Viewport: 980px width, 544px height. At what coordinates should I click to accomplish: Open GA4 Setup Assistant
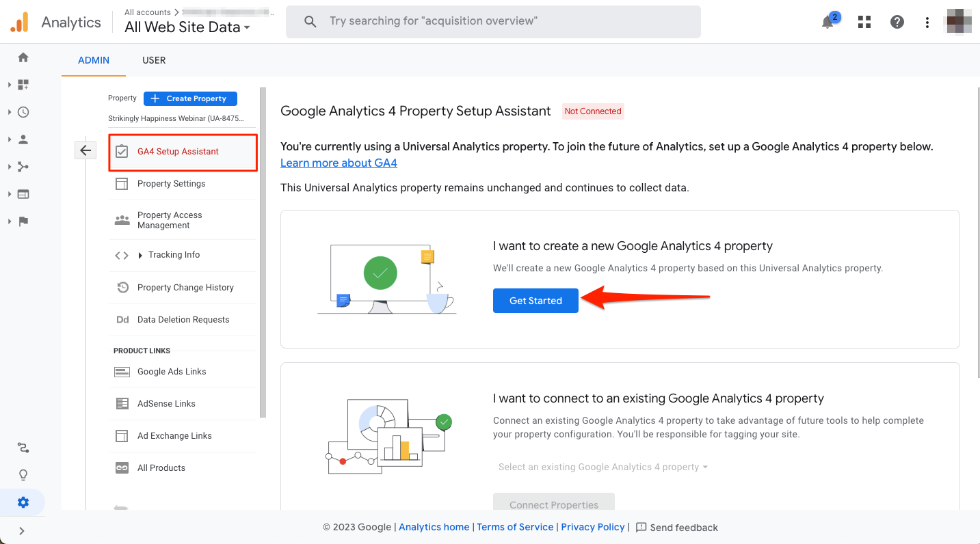183,152
